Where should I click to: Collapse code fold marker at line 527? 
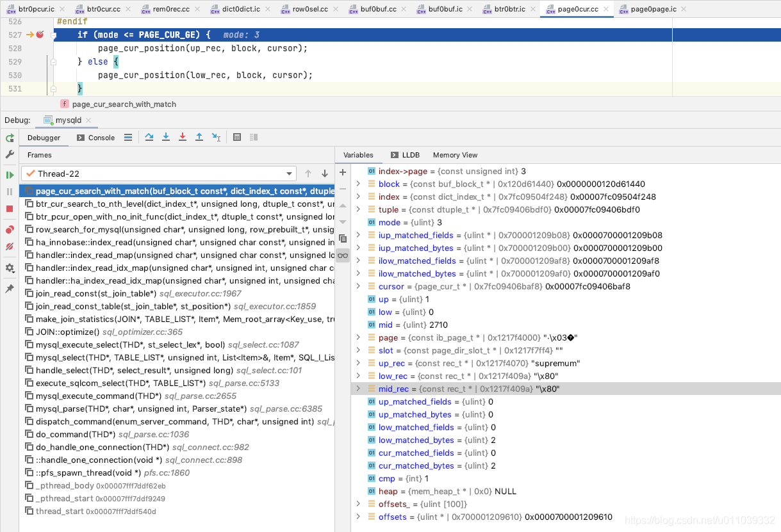(x=54, y=35)
